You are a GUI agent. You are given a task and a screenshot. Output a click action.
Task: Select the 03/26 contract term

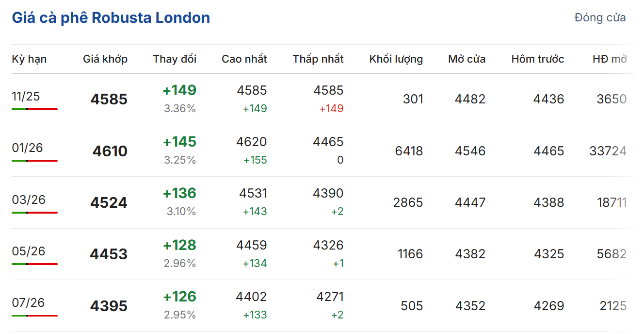click(x=29, y=200)
